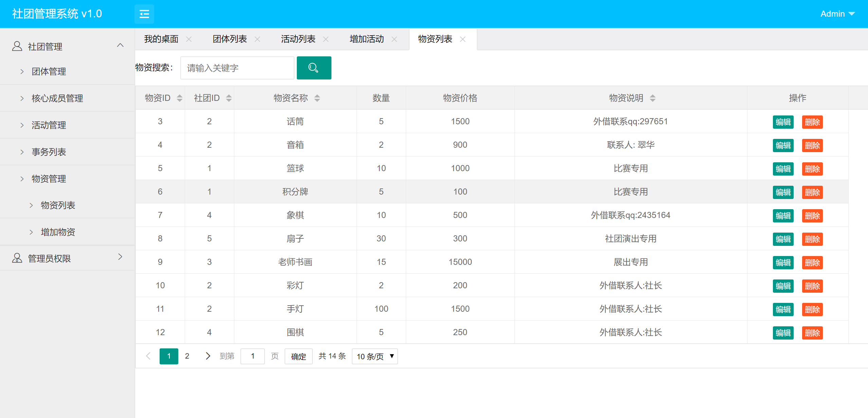This screenshot has height=418, width=868.
Task: Click the sidebar collapse hamburger icon
Action: coord(144,14)
